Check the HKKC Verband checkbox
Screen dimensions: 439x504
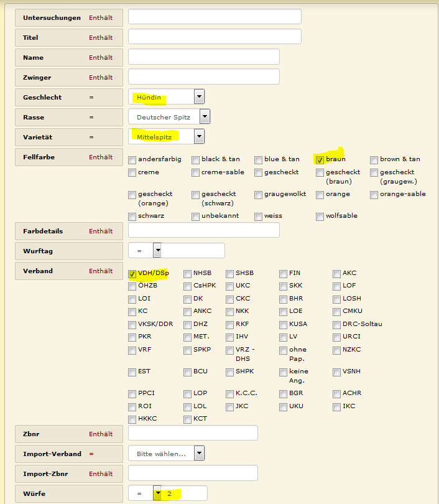coord(132,419)
